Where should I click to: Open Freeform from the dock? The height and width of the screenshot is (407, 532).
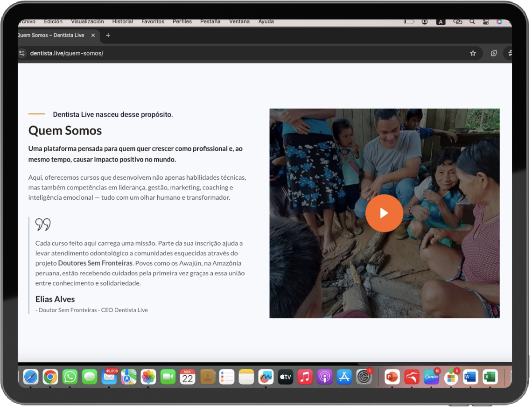[266, 377]
